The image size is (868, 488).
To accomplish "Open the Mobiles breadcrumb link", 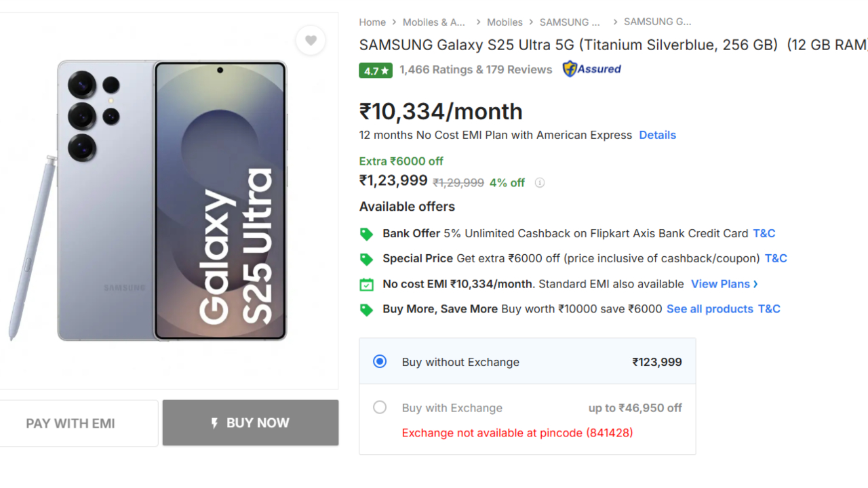I will (505, 22).
